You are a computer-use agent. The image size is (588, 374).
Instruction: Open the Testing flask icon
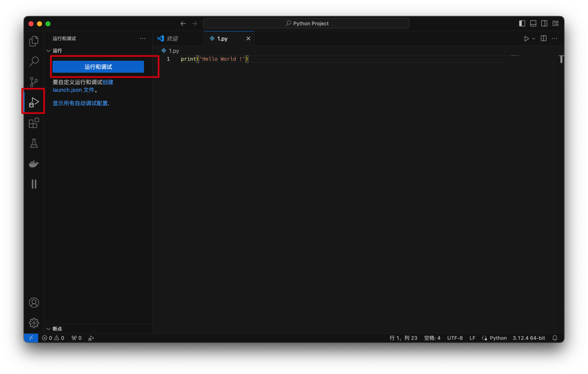pos(34,143)
